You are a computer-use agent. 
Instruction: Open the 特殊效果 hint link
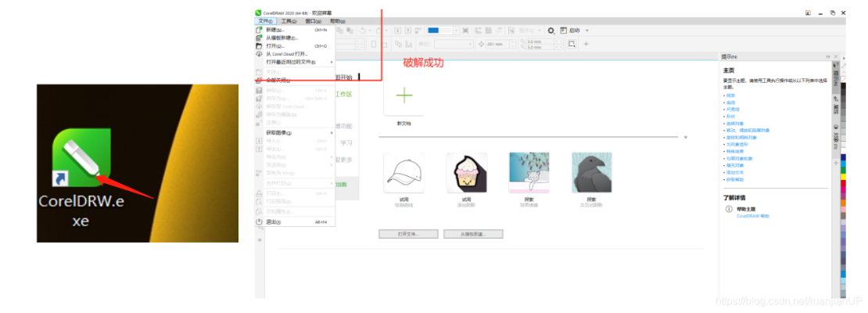[x=734, y=151]
